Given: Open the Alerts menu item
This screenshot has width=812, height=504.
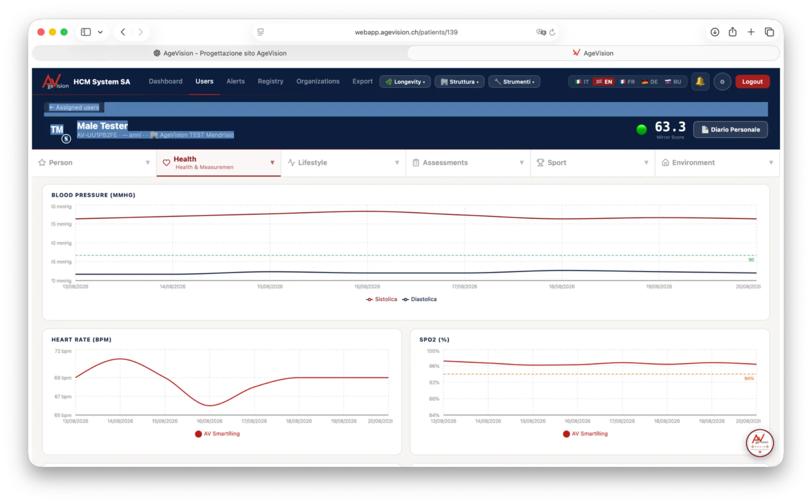Looking at the screenshot, I should [x=235, y=81].
